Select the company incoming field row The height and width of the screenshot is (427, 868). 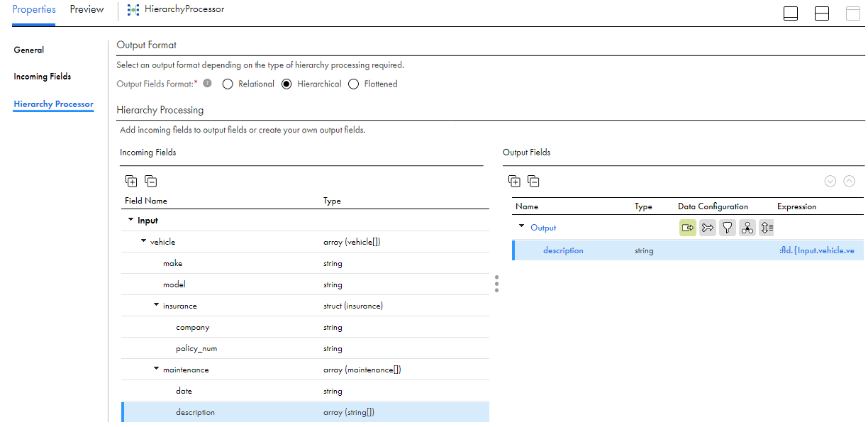[x=305, y=327]
